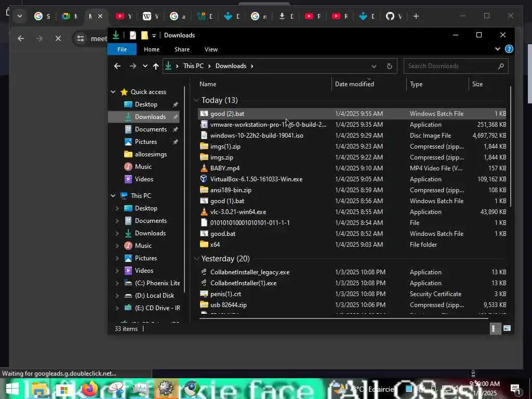Screen dimensions: 532x399
Task: Collapse the Today (13) group
Action: [196, 100]
